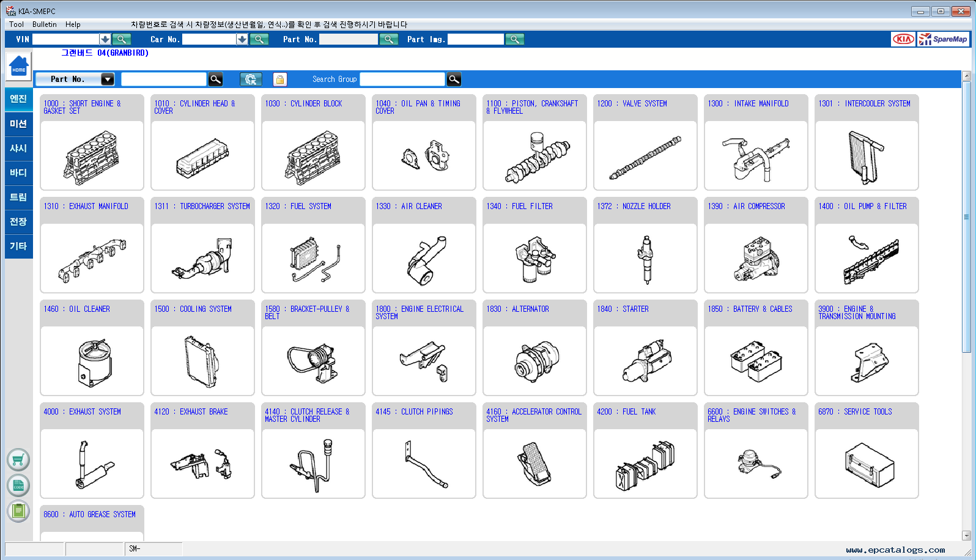Open group 4000 : EXHAUST SYSTEM link
Viewport: 976px width, 560px height.
point(82,411)
